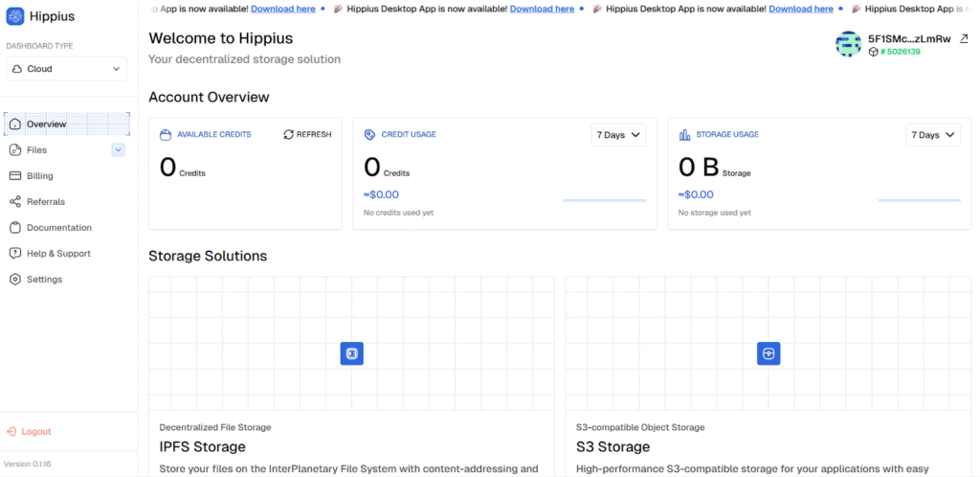Click the S3 Storage center icon
Screen dimensions: 980x477
click(768, 353)
